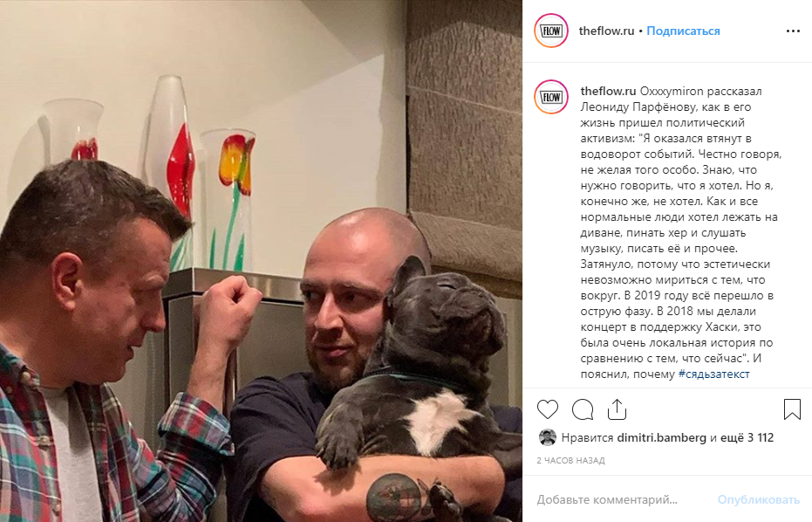View dimitri.bamberg's small avatar in the likes row
The image size is (812, 522).
pyautogui.click(x=548, y=437)
